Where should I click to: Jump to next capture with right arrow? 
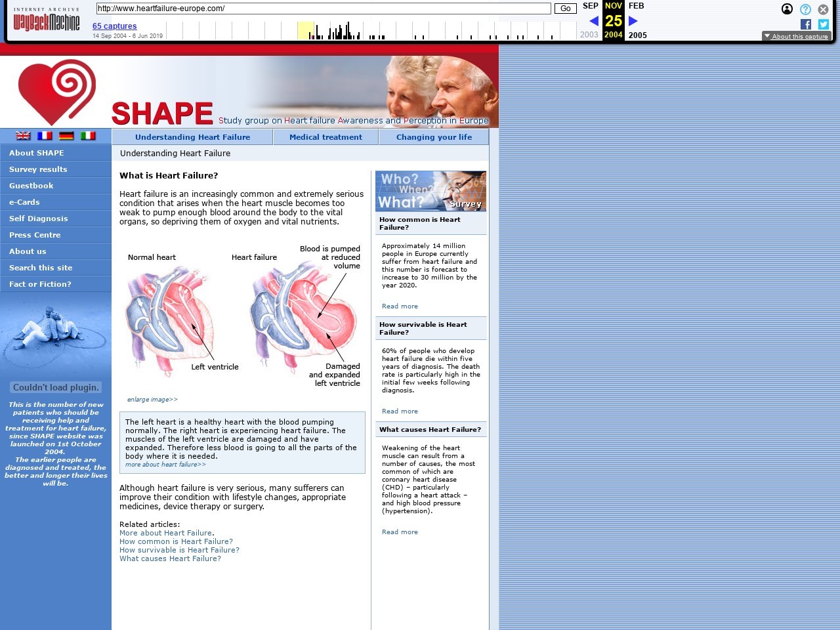pos(633,21)
